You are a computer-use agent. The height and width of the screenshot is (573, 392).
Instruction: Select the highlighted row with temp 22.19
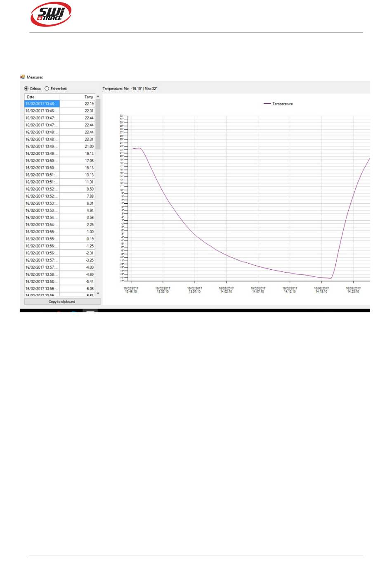(x=59, y=104)
